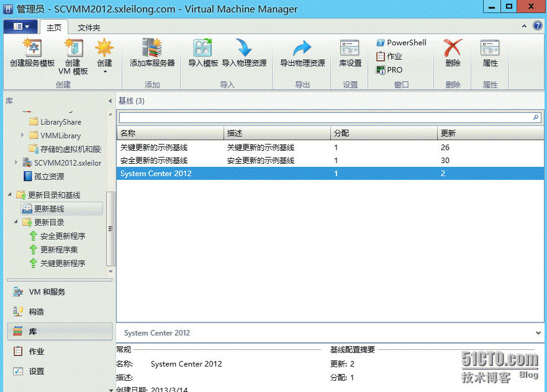Open the 库 workspace

[x=60, y=331]
